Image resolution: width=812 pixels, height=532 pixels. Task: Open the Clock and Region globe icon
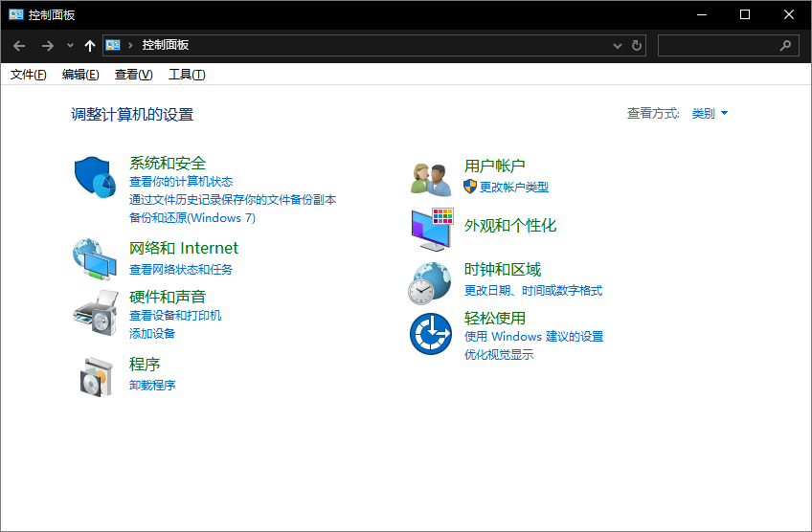click(429, 283)
